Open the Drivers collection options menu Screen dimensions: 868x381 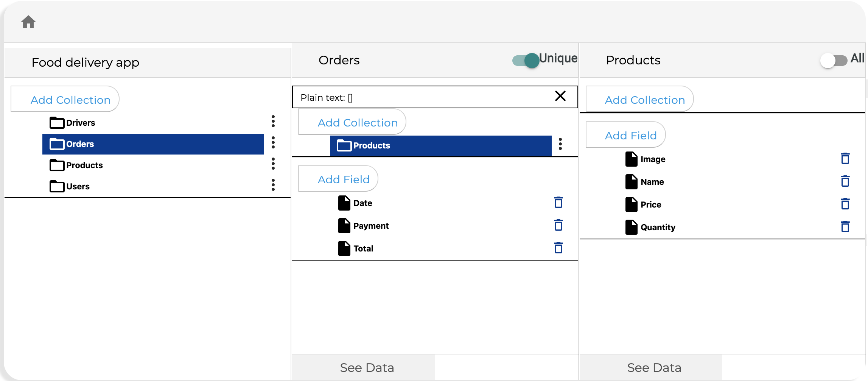273,122
